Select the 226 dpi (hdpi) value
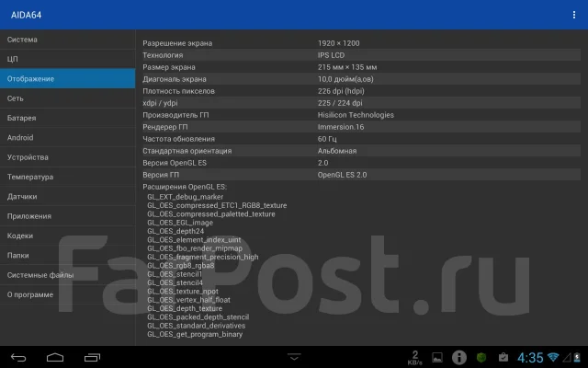 click(x=341, y=91)
